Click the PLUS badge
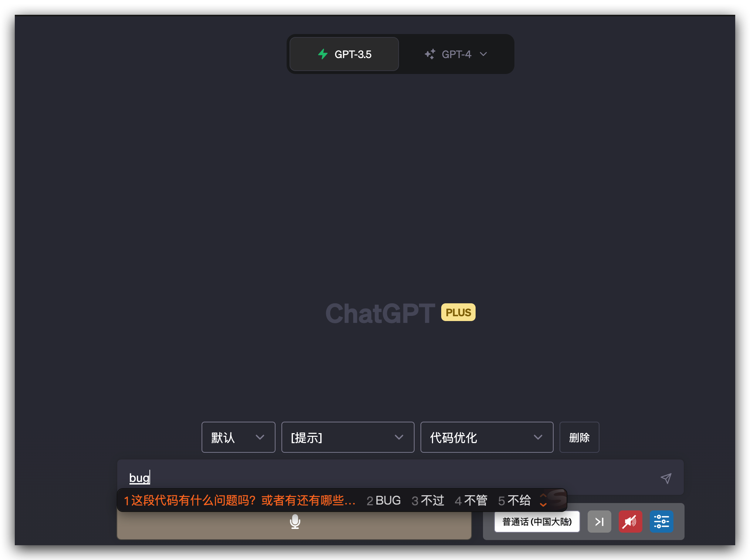This screenshot has height=560, width=750. (x=458, y=313)
